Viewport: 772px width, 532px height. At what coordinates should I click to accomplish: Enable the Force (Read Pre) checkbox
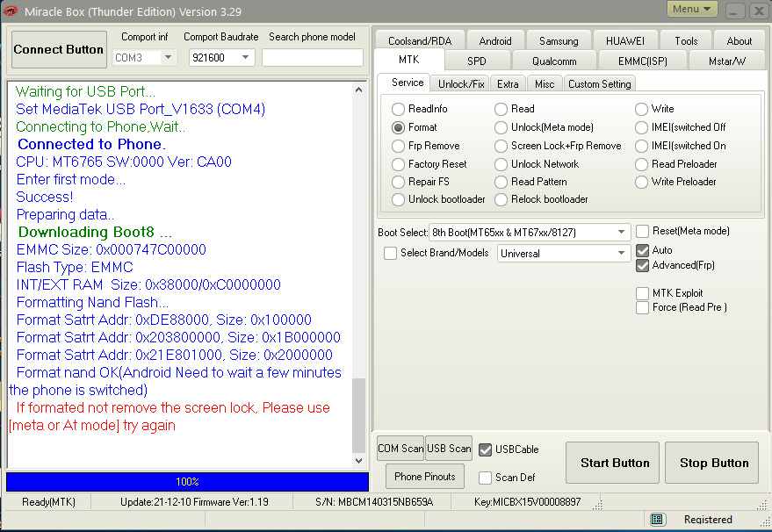coord(642,307)
